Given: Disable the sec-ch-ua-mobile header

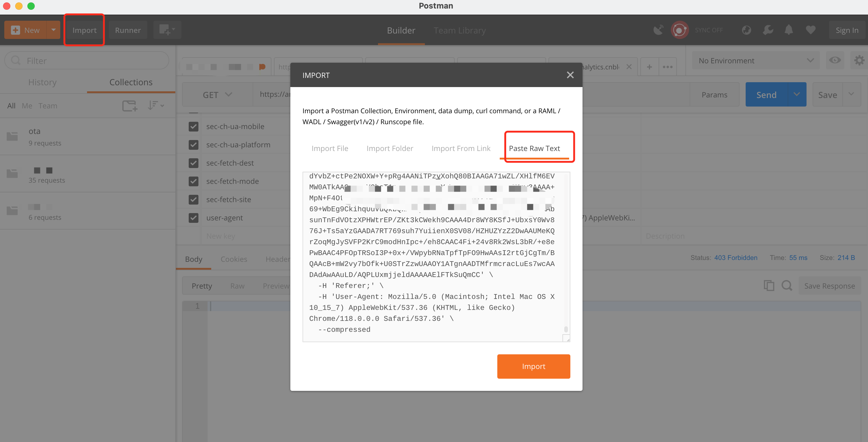Looking at the screenshot, I should tap(194, 126).
